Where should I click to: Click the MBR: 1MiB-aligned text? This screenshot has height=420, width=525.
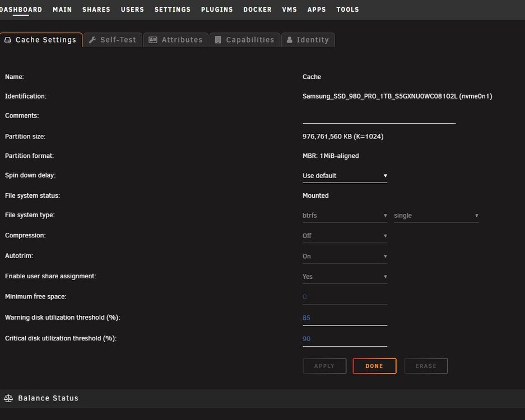coord(331,156)
